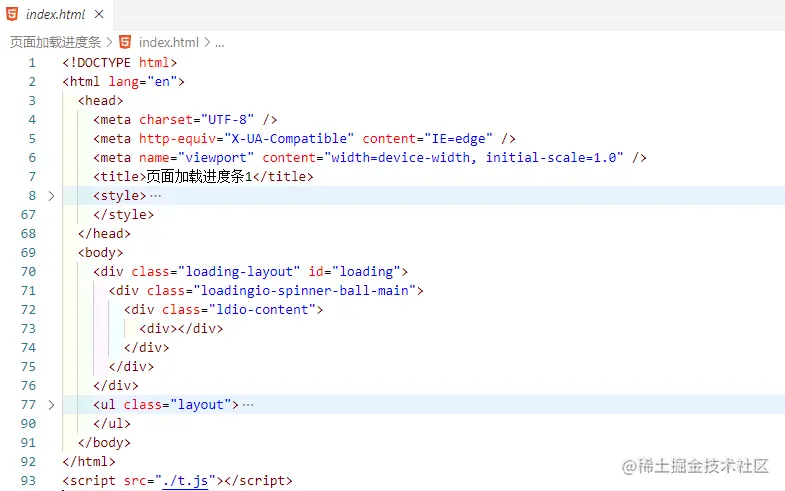
Task: Click the charset="UTF-8" attribute
Action: click(x=196, y=120)
